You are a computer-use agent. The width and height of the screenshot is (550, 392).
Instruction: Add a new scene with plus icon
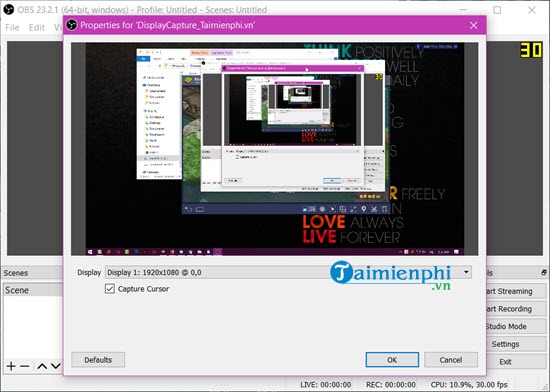[x=11, y=366]
